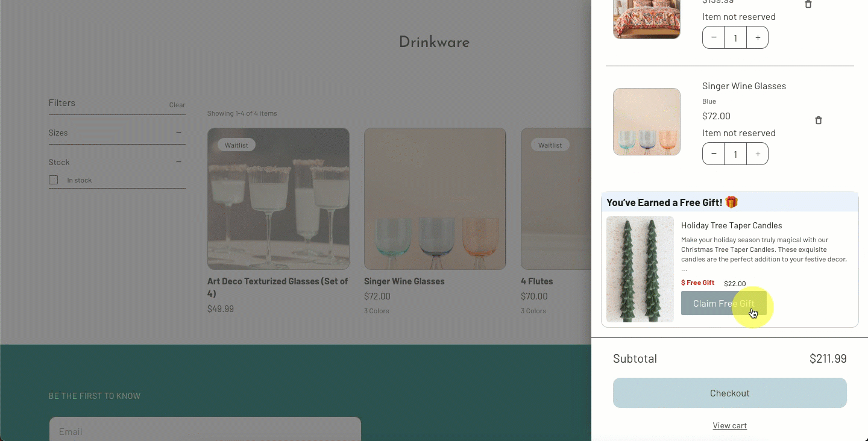
Task: Open Singer Wine Glasses title in cart
Action: 744,86
